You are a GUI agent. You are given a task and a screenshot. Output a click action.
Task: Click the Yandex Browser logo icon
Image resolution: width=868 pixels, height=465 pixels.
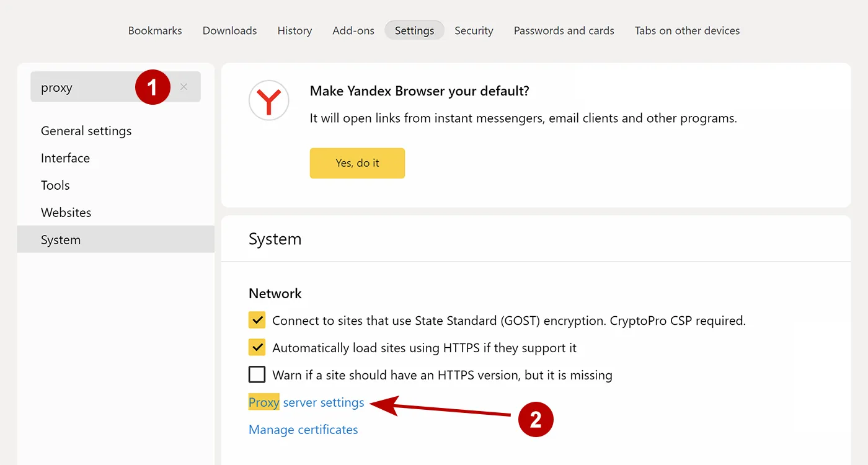pyautogui.click(x=268, y=100)
